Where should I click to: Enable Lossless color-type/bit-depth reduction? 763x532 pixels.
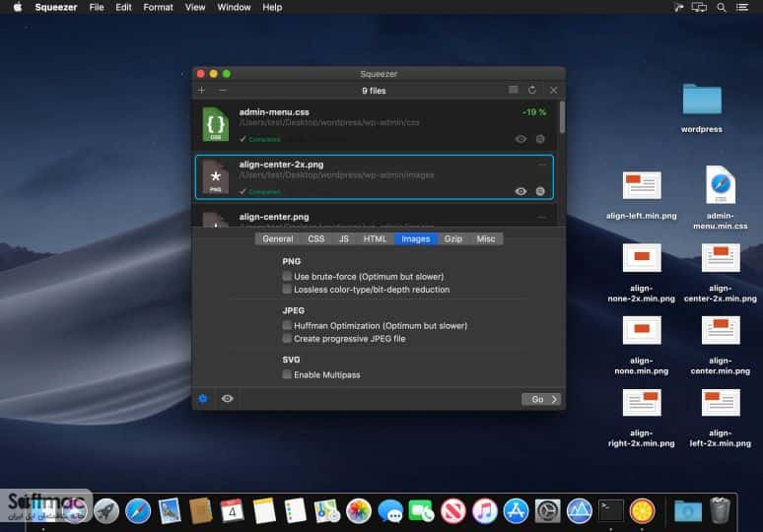coord(287,290)
